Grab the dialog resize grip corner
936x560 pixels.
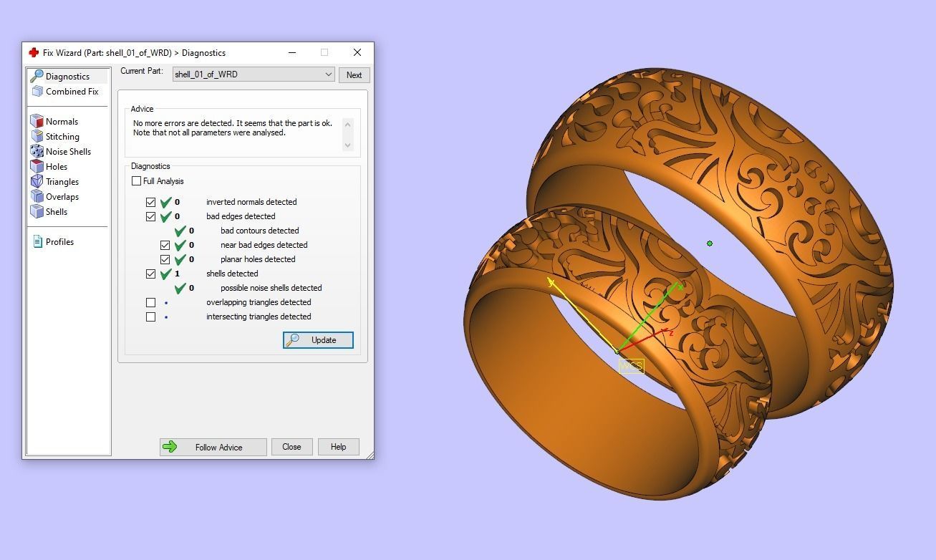coord(370,455)
